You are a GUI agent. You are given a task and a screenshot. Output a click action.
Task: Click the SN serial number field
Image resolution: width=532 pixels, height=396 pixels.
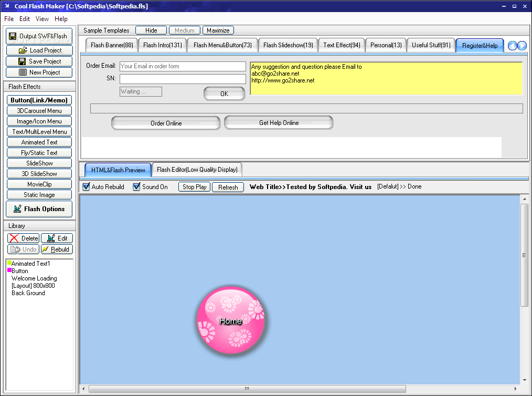pyautogui.click(x=183, y=79)
